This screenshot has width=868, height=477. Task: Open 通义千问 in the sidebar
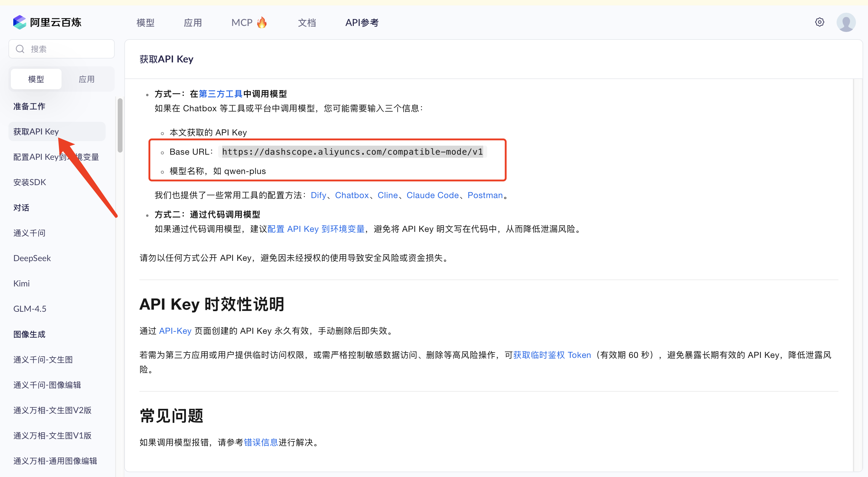click(x=29, y=233)
